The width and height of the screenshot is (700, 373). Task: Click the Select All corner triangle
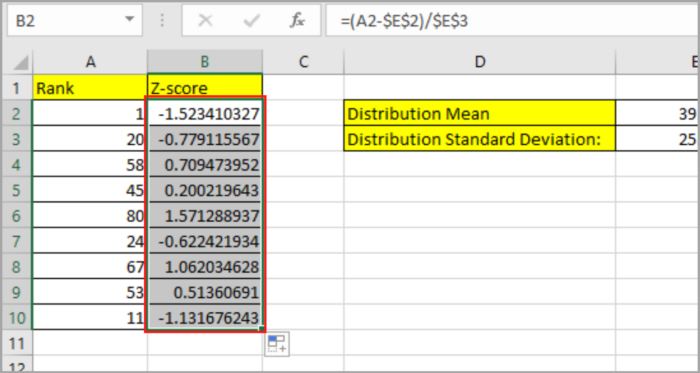[x=22, y=63]
